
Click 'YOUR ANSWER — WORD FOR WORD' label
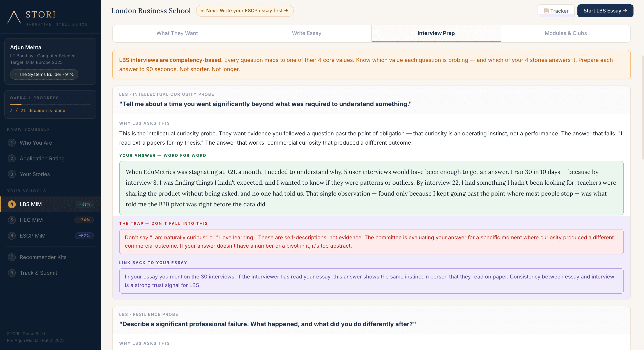click(x=163, y=156)
